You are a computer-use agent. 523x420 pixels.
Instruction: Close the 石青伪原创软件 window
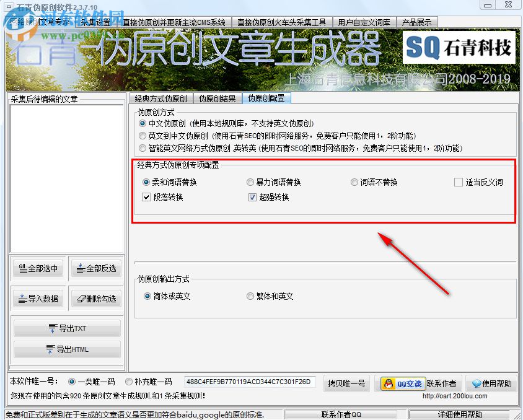pos(508,5)
